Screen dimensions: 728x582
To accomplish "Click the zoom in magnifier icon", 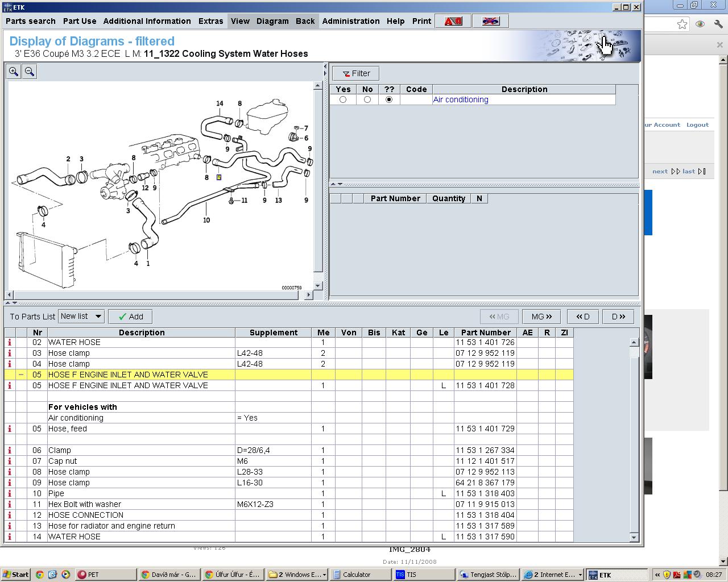I will pos(14,72).
